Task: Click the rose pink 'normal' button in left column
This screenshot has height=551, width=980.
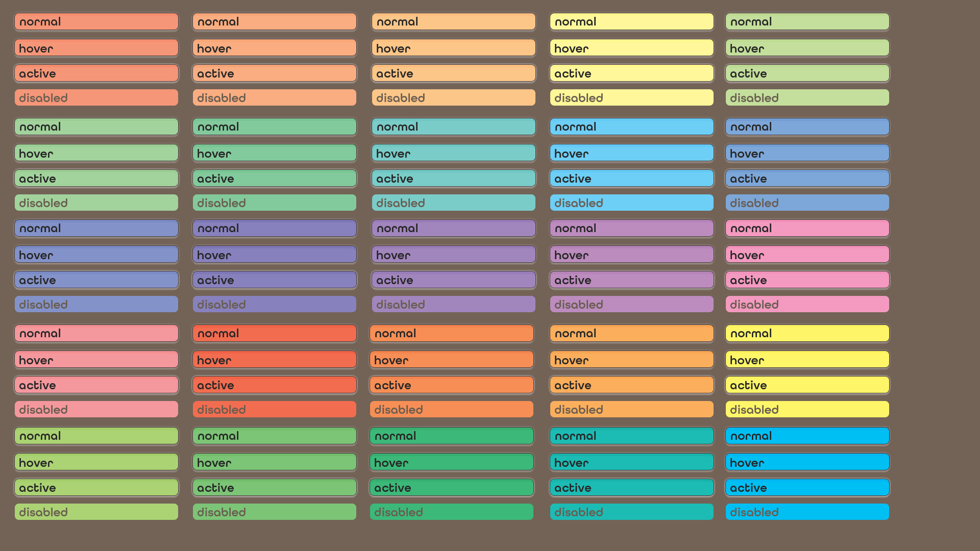Action: [x=96, y=333]
